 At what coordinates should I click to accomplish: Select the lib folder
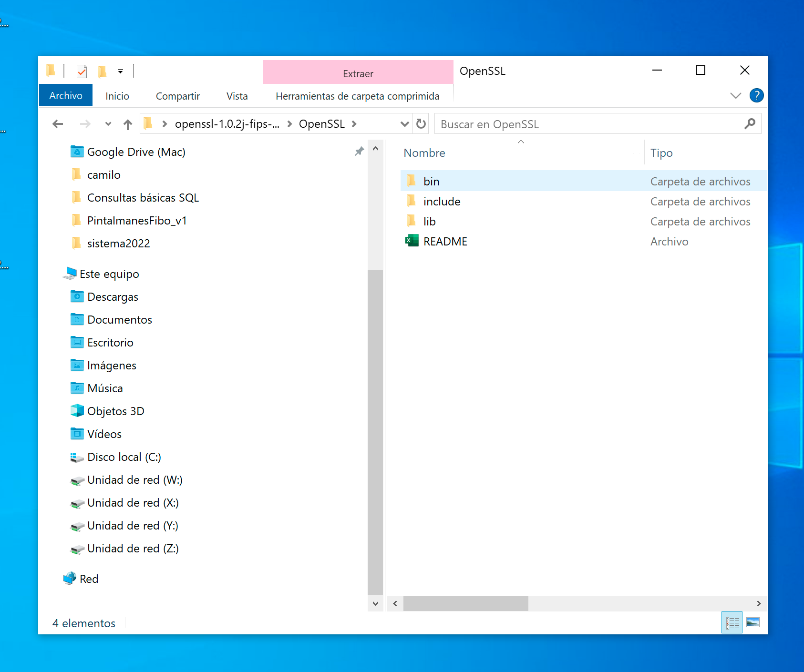click(x=429, y=221)
